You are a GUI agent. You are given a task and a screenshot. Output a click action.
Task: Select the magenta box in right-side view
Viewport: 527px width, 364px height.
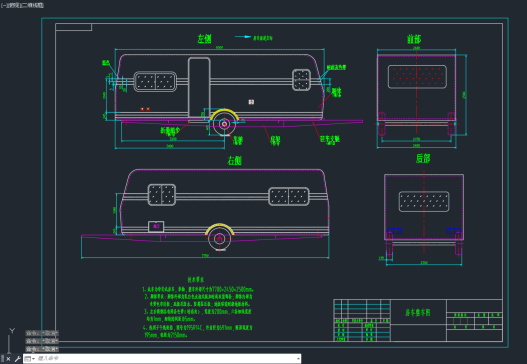156,227
